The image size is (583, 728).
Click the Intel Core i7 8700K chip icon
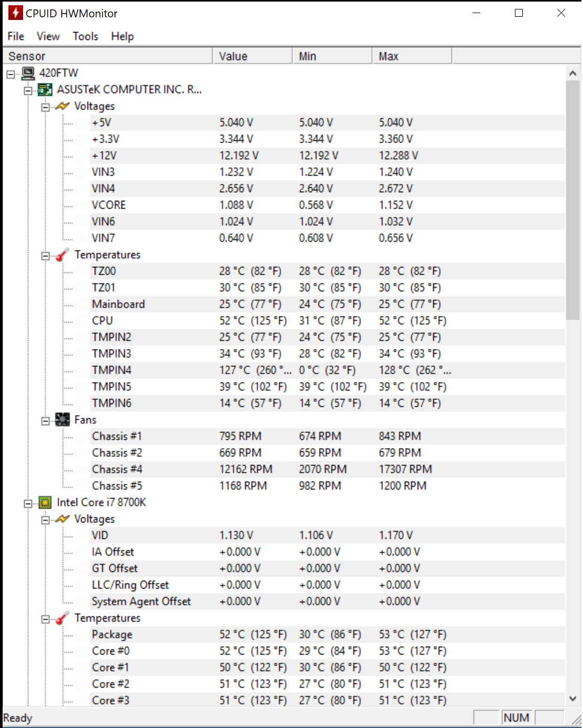46,503
